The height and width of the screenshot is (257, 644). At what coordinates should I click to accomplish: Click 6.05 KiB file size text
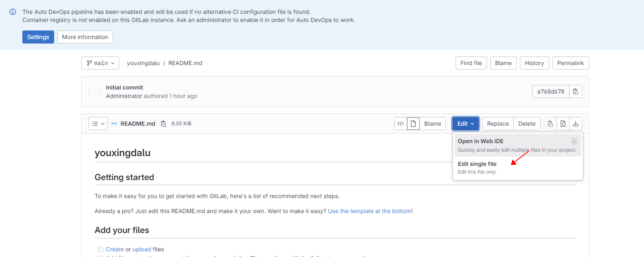181,124
